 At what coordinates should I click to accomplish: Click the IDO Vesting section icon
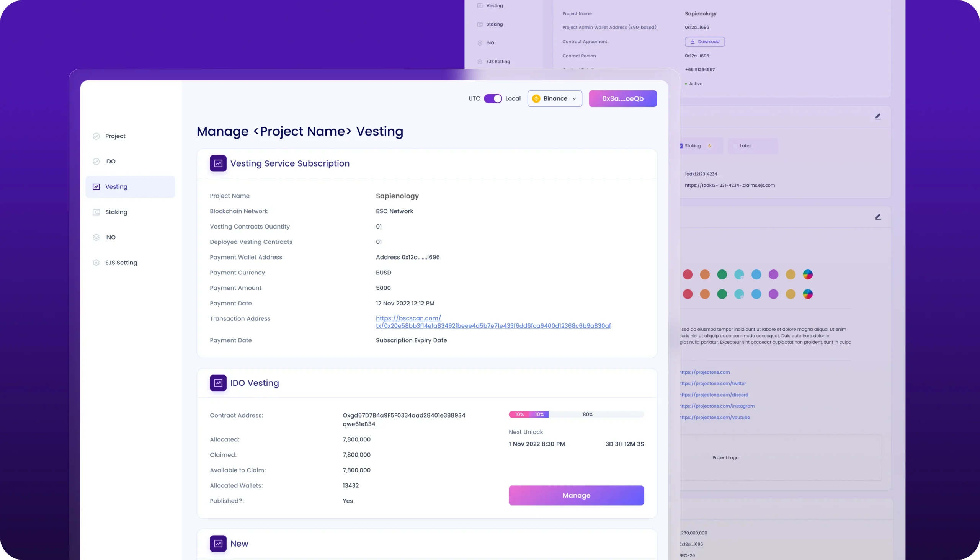[218, 383]
